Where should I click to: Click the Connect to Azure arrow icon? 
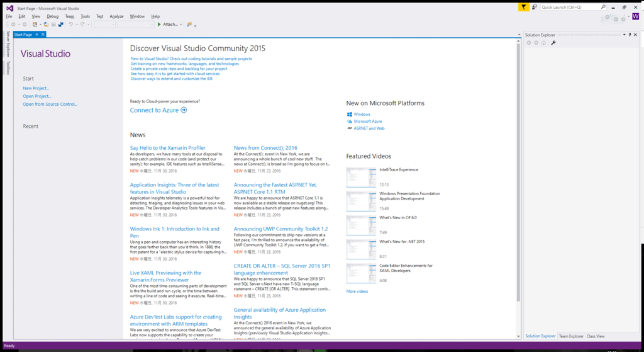pyautogui.click(x=184, y=110)
